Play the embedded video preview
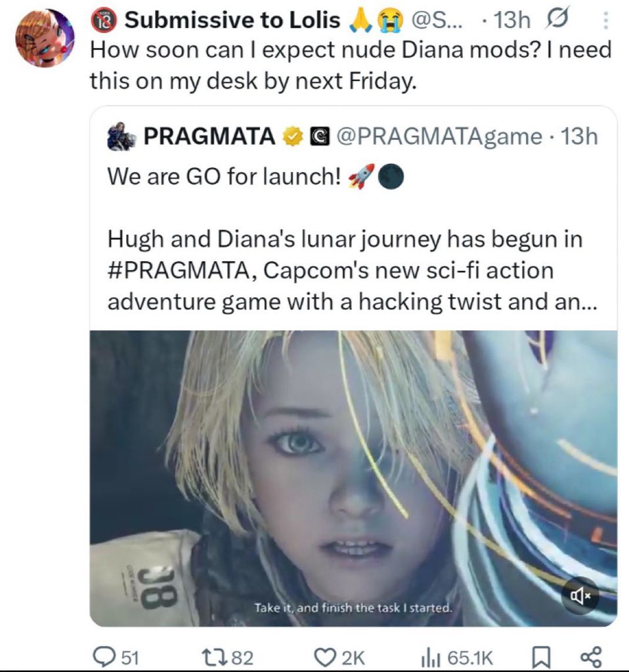Viewport: 629px width, 672px height. pyautogui.click(x=353, y=478)
